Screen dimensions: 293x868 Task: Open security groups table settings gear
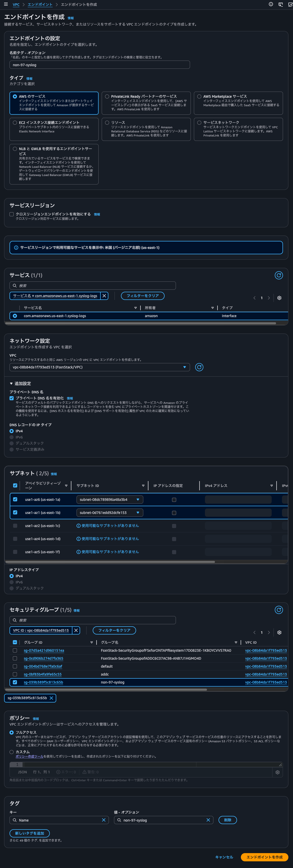(x=279, y=632)
